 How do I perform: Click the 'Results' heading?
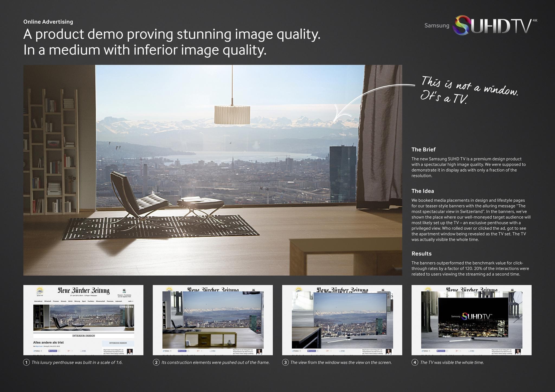coord(422,254)
